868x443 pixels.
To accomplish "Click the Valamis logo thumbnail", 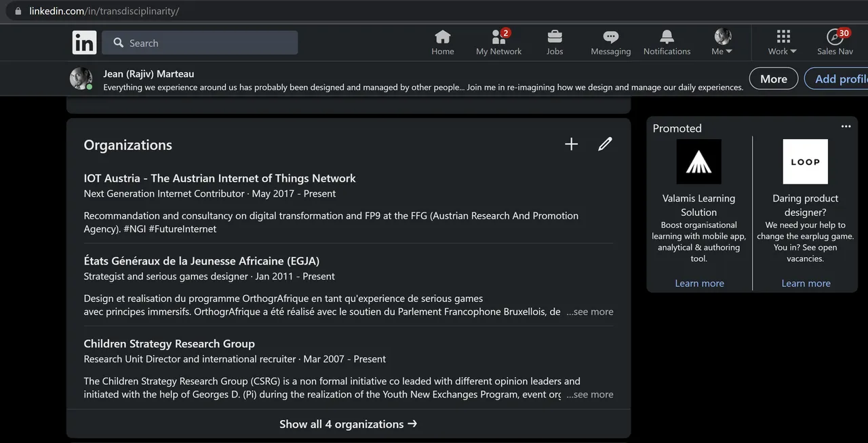I will pos(699,161).
